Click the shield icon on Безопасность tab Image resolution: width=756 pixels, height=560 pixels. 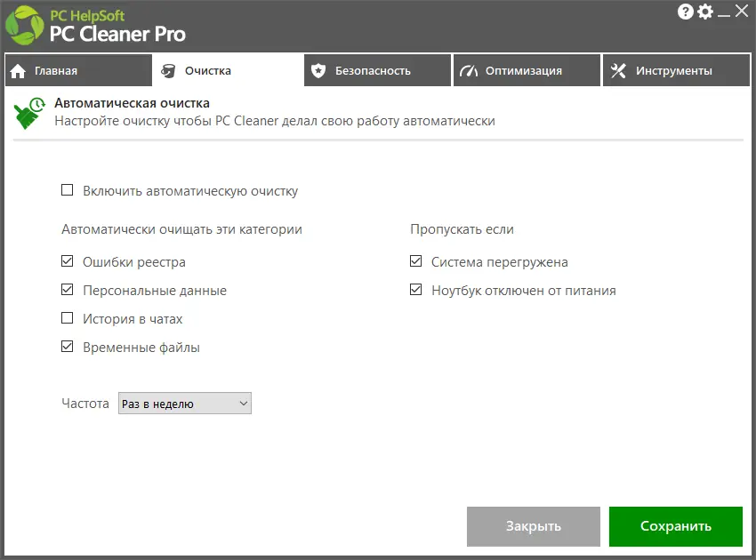click(x=318, y=71)
